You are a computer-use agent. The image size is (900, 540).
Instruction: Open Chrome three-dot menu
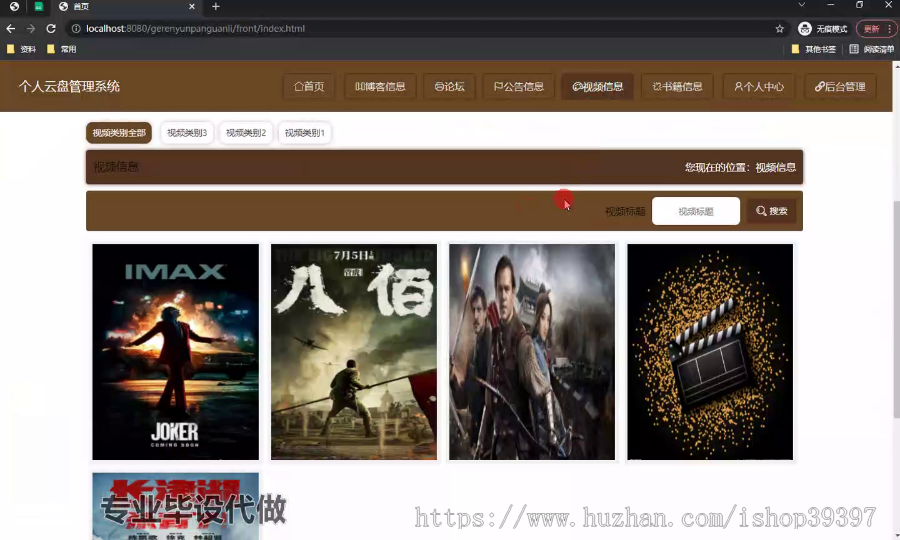tap(890, 29)
